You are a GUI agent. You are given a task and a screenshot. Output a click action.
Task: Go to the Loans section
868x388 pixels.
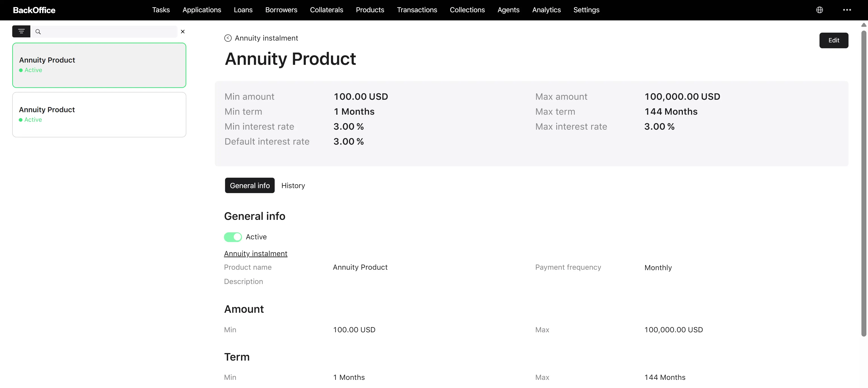pos(243,10)
